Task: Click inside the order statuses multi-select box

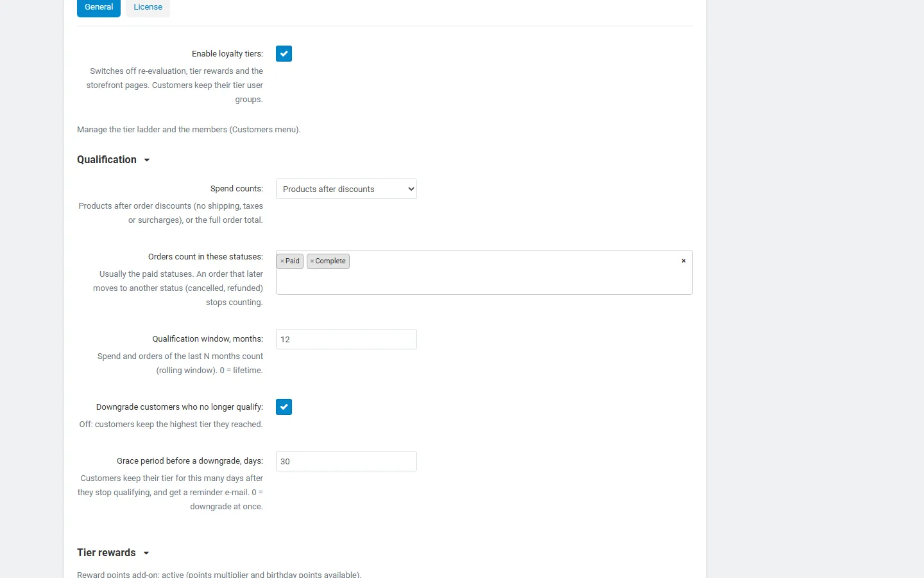Action: [484, 272]
